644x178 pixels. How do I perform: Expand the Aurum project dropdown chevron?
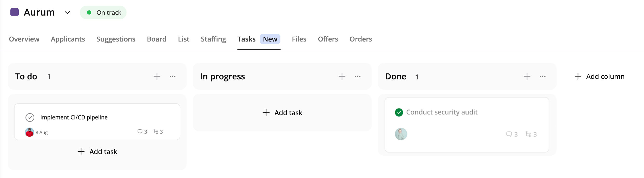point(67,12)
